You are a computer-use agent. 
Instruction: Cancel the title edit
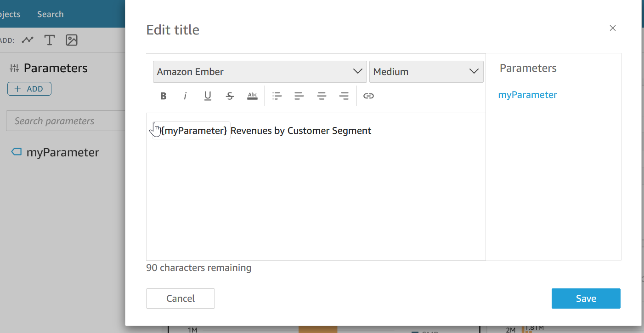(180, 299)
